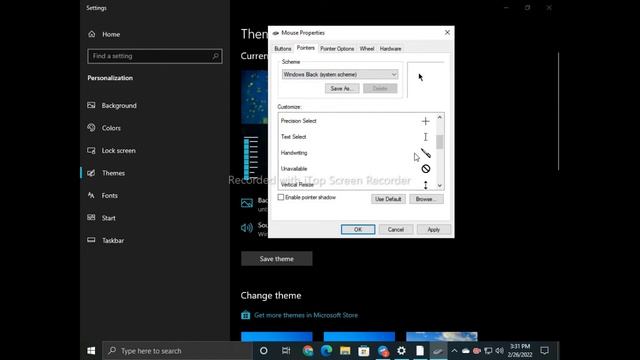This screenshot has width=640, height=360.
Task: Switch to the Wheel tab
Action: tap(367, 49)
